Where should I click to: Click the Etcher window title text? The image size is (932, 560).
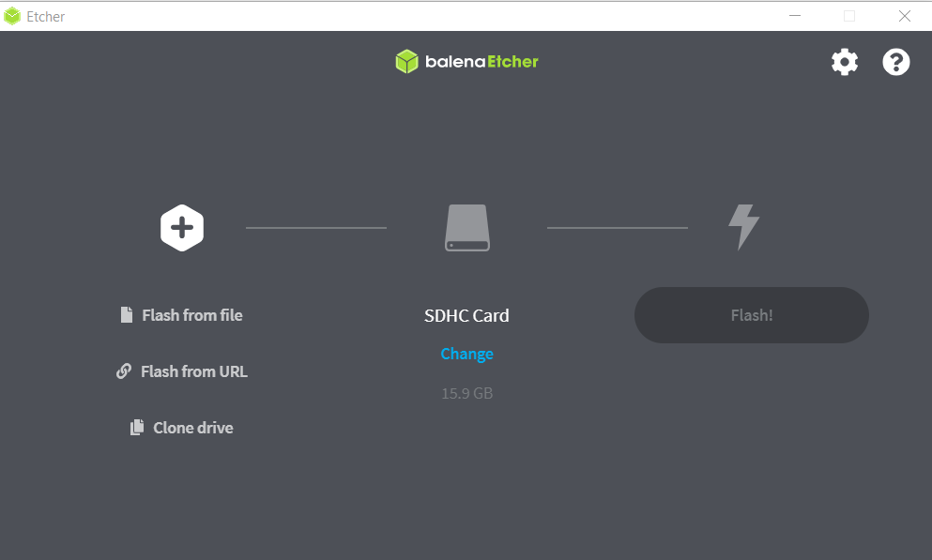(x=46, y=17)
